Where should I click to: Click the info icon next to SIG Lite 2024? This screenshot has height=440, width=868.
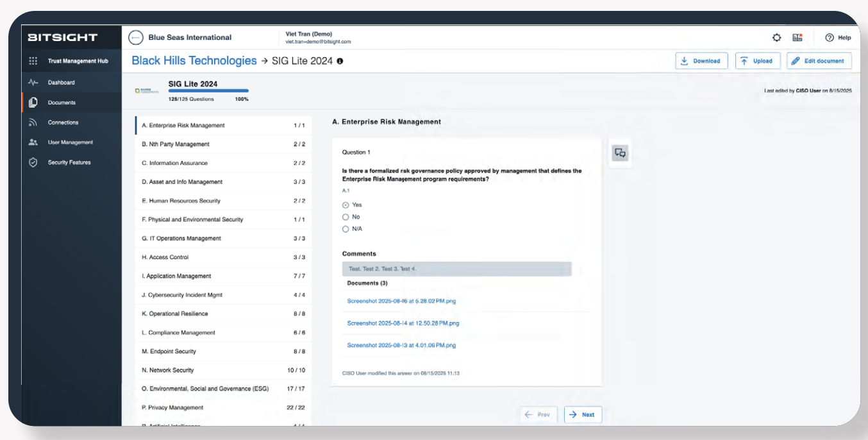click(340, 61)
